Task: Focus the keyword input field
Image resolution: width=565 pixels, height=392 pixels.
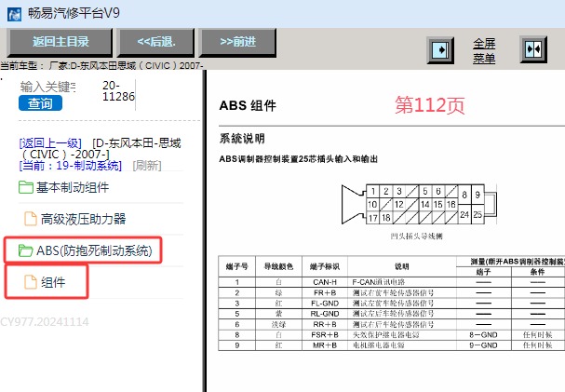Action: tap(47, 88)
